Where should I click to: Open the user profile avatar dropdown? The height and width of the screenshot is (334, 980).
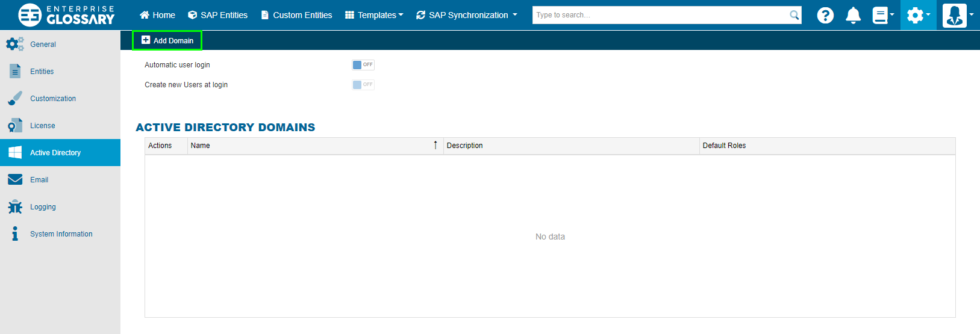point(958,15)
